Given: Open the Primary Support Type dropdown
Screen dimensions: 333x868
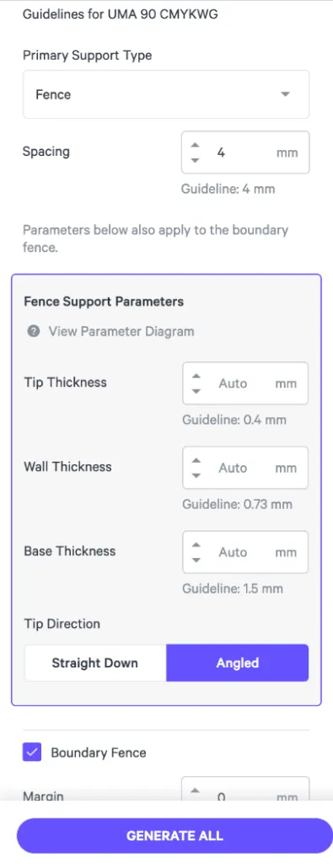Looking at the screenshot, I should click(166, 94).
